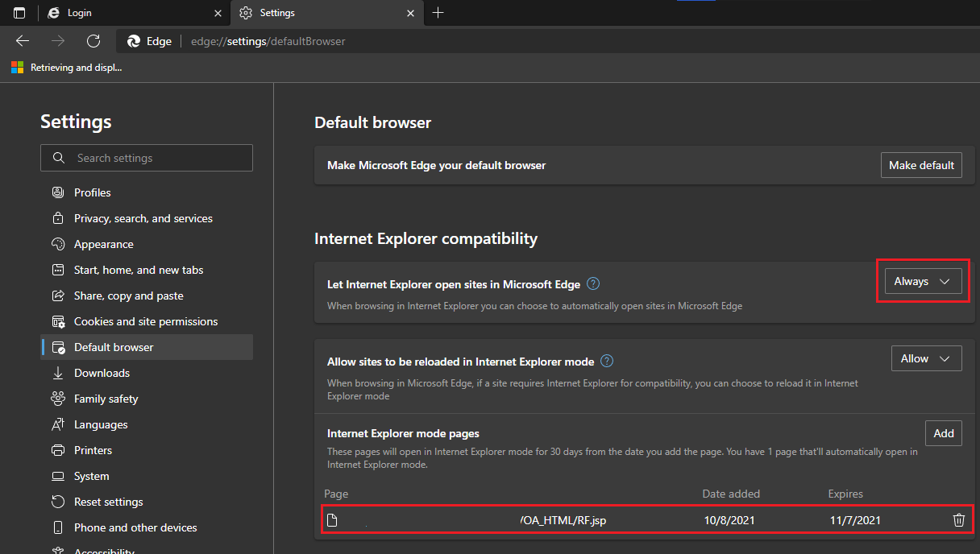Select Privacy, search, and services
This screenshot has width=980, height=554.
point(143,217)
